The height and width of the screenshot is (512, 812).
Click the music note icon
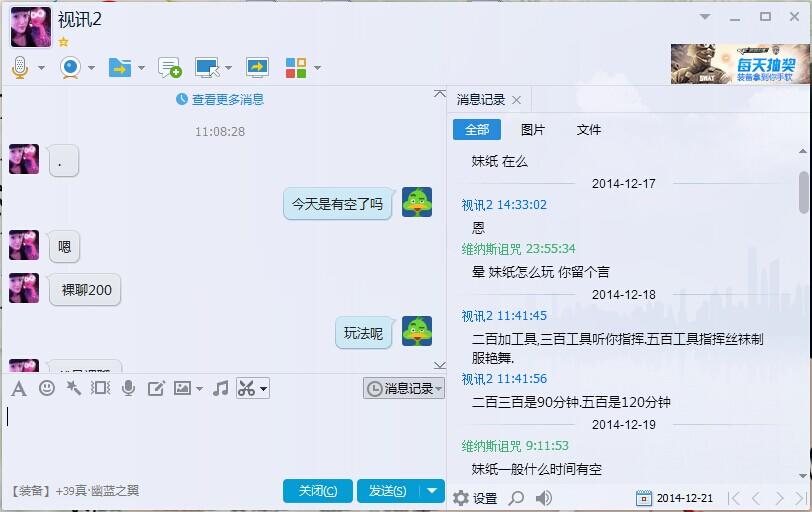pyautogui.click(x=221, y=388)
